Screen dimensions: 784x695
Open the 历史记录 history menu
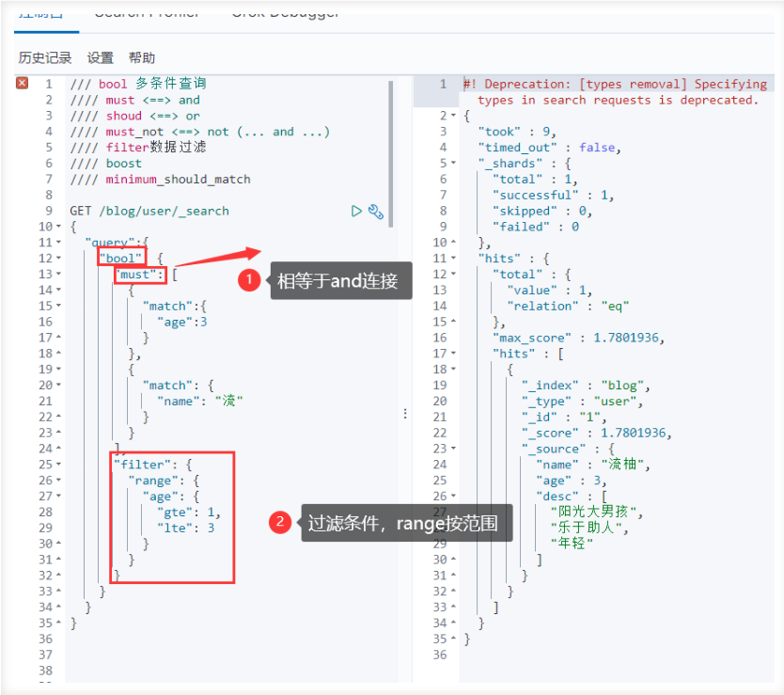45,58
